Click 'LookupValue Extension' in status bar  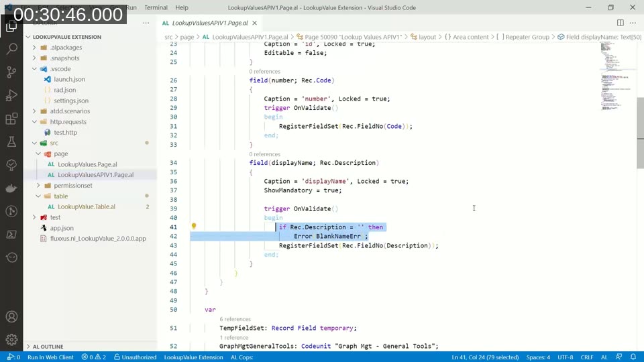[193, 357]
